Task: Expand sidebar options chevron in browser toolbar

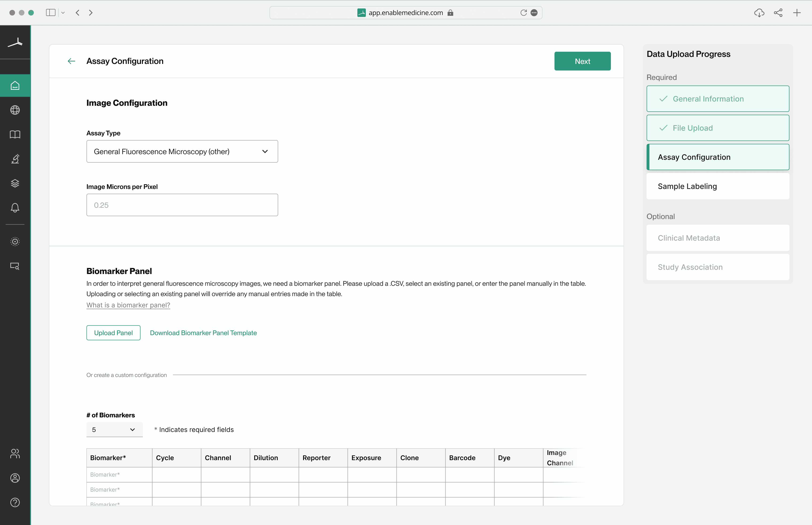Action: [x=63, y=13]
